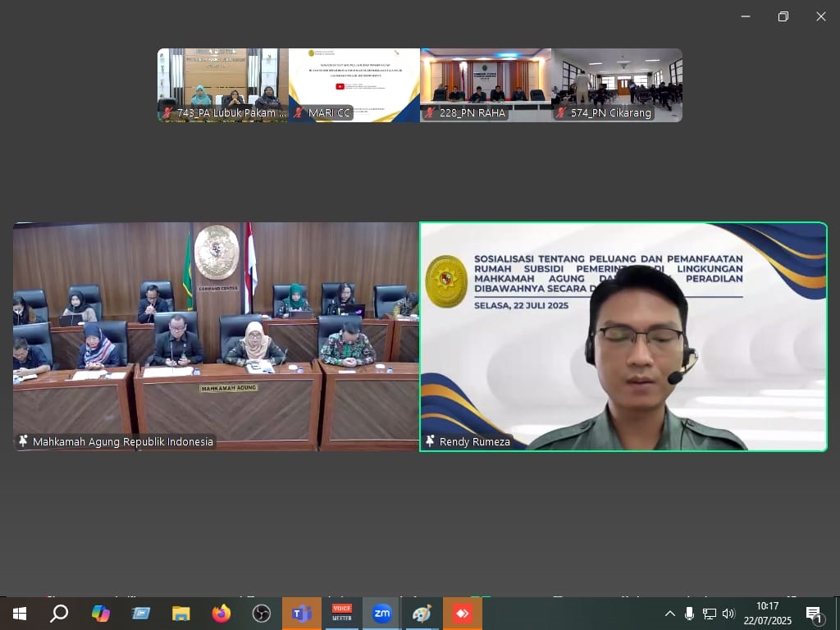Open Voicemeeter from the taskbar
The image size is (840, 630).
341,614
